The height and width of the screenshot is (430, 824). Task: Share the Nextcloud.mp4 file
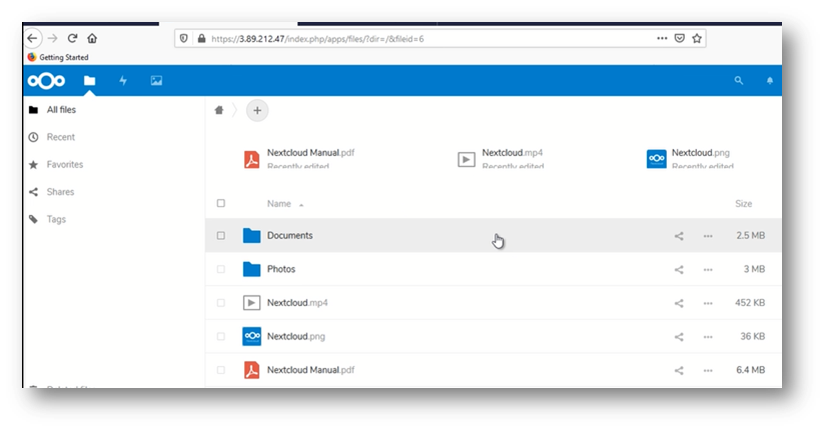coord(679,303)
